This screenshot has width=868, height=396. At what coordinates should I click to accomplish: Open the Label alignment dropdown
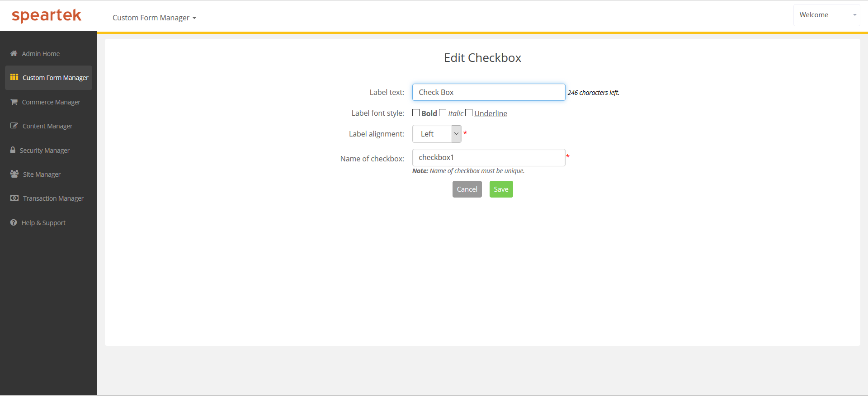tap(437, 134)
